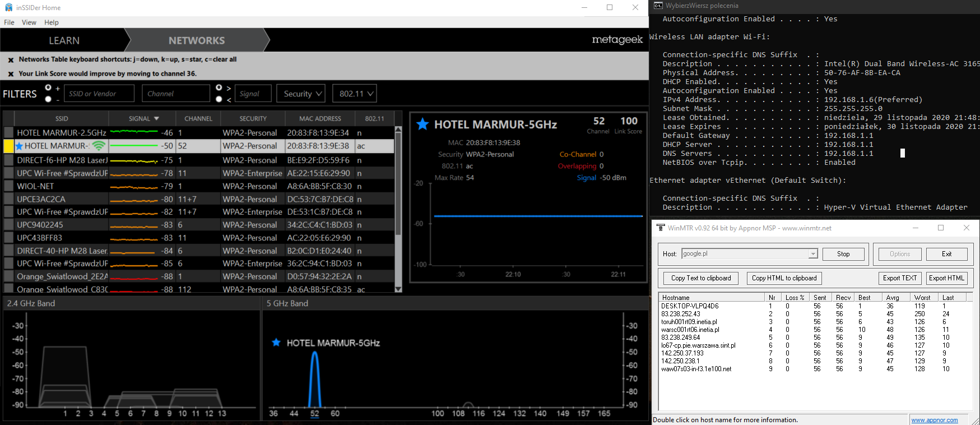Open the File menu in inSSIDer
The height and width of the screenshot is (425, 980).
point(9,22)
